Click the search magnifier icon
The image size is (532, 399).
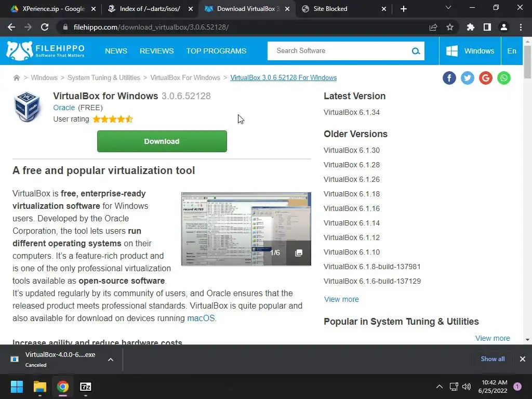tap(416, 51)
